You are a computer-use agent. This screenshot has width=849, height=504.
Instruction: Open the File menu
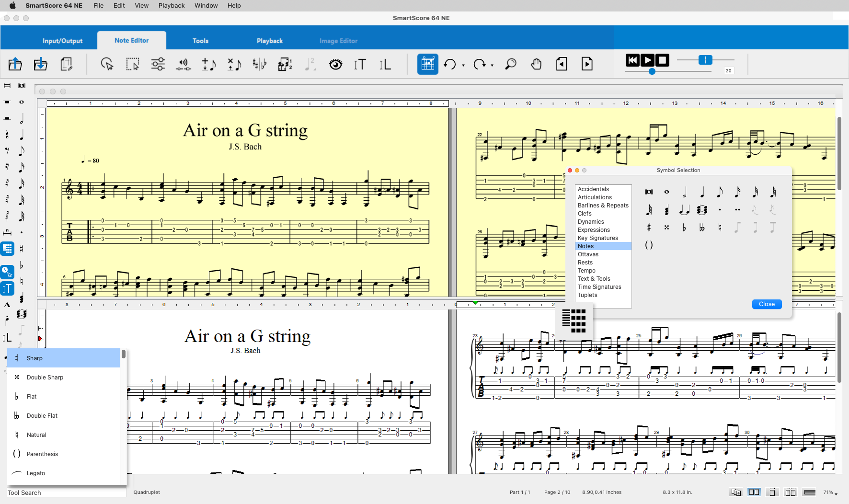[x=99, y=5]
